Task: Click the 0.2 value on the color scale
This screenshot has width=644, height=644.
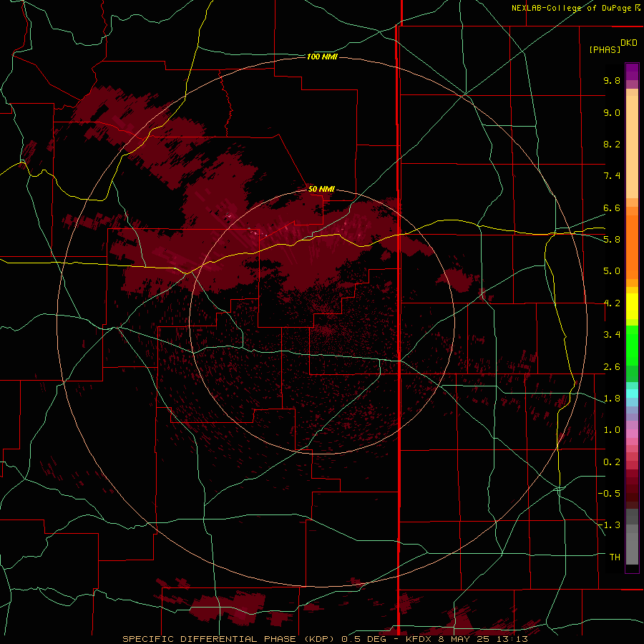Action: coord(612,462)
